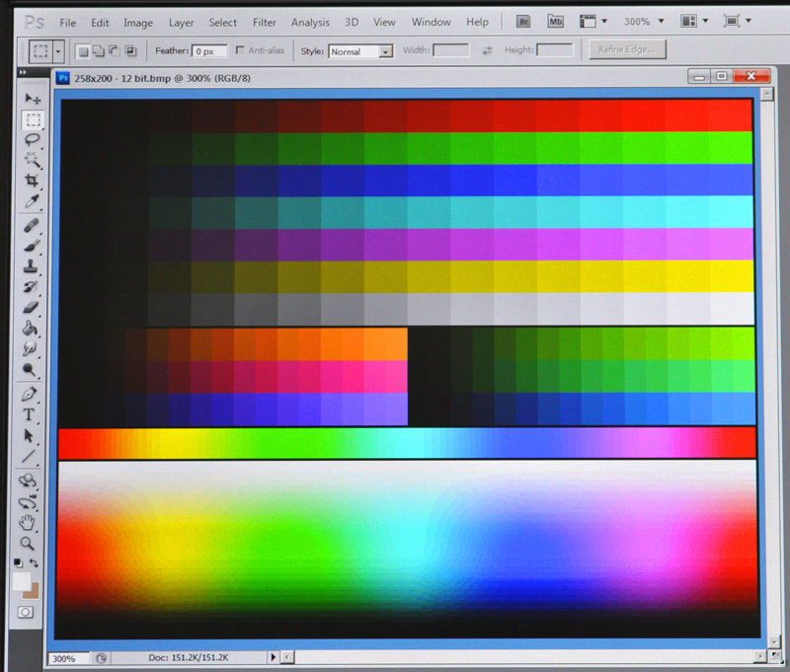
Task: Select the Lasso tool
Action: click(x=33, y=140)
